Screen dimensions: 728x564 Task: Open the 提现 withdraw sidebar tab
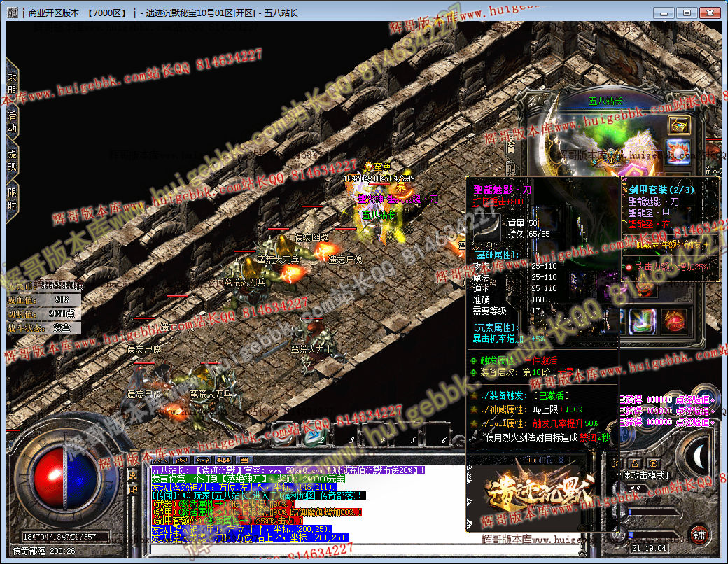coord(12,160)
